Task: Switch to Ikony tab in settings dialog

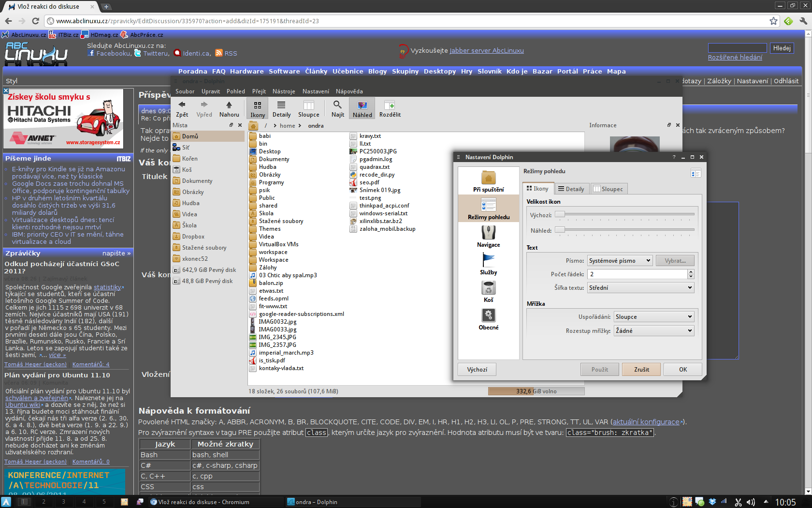Action: 537,189
